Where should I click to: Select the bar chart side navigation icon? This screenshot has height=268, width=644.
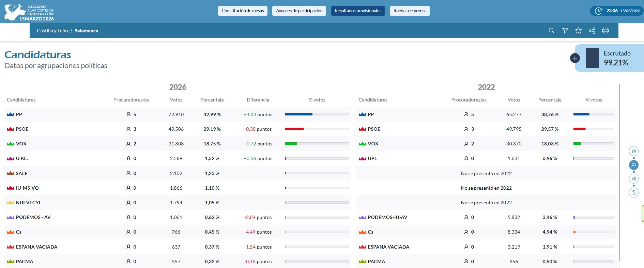tap(633, 178)
